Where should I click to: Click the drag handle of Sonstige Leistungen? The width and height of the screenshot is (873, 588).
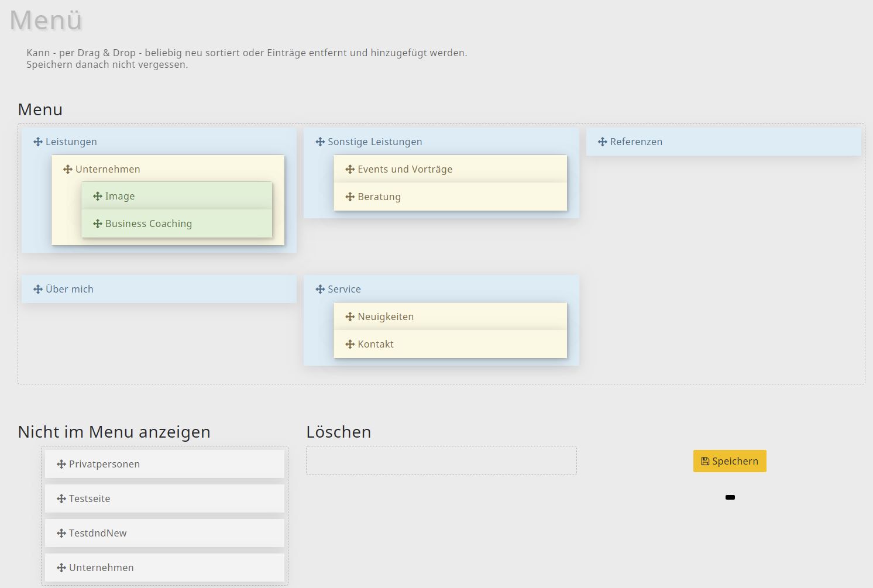coord(320,142)
